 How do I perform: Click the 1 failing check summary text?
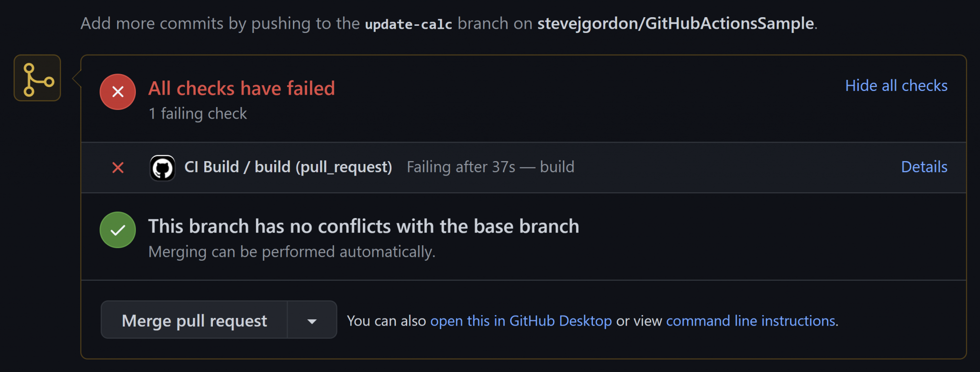coord(198,114)
